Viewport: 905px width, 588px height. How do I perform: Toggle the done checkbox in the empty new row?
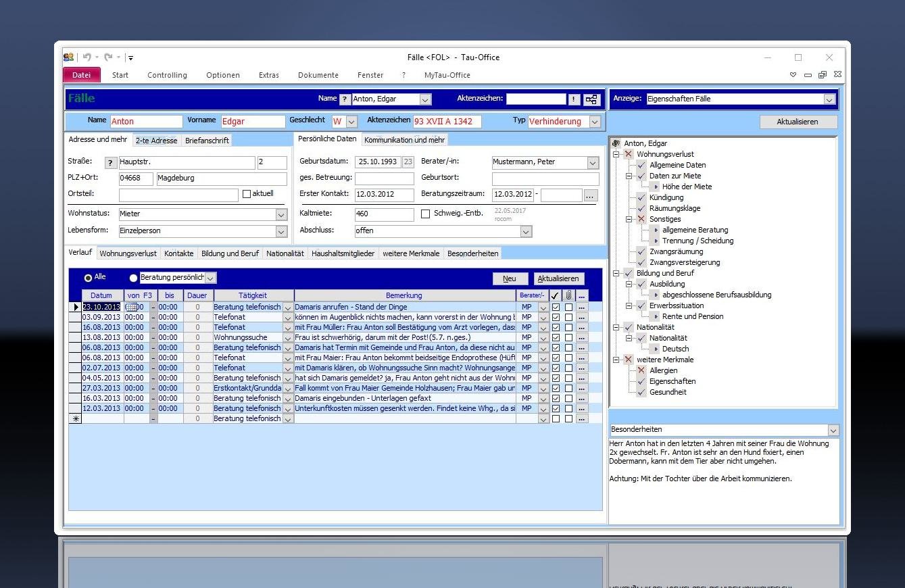[556, 419]
